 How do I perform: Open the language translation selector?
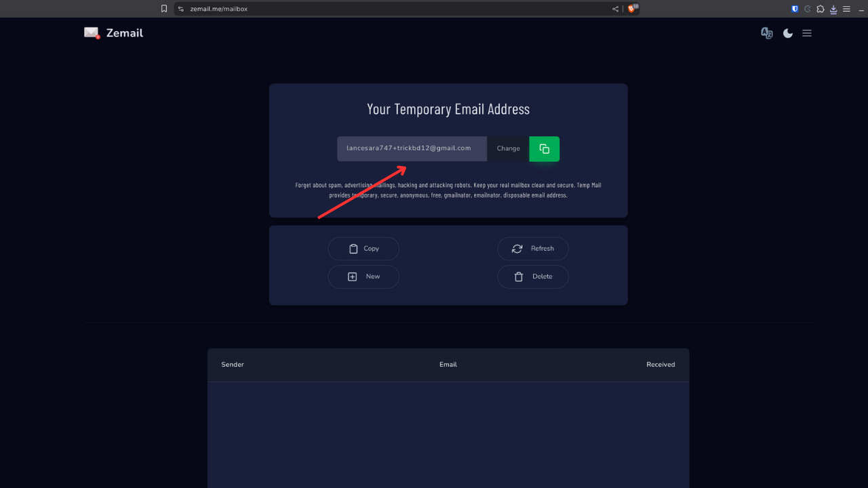click(x=767, y=33)
